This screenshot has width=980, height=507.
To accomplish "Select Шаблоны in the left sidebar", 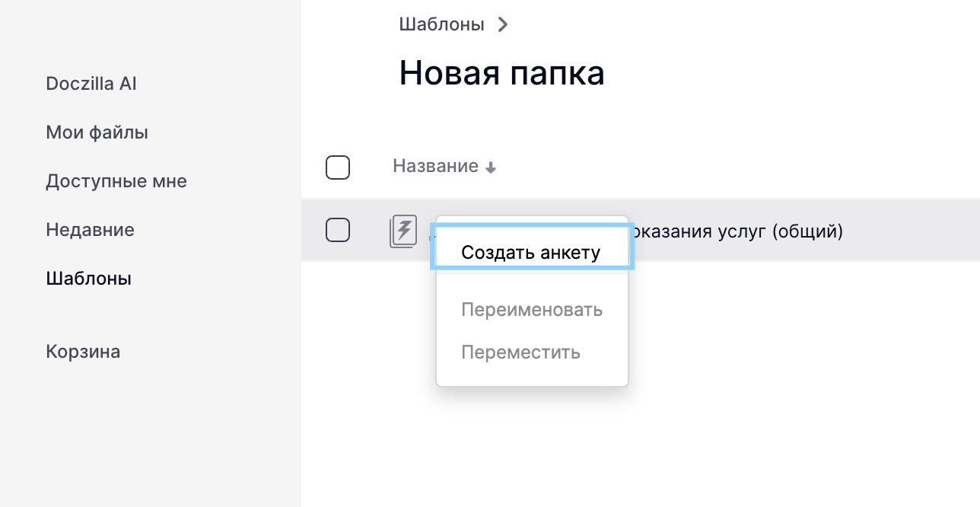I will (88, 279).
